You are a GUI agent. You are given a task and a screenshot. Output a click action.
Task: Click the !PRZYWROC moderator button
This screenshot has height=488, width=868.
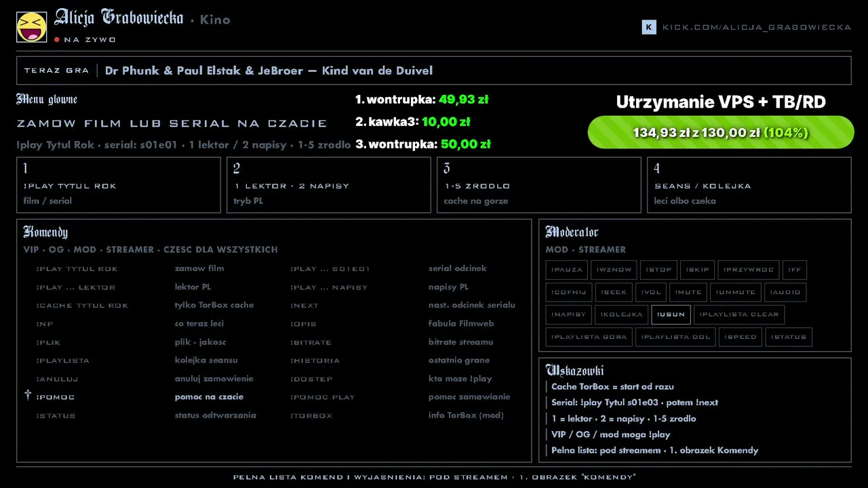click(x=748, y=270)
